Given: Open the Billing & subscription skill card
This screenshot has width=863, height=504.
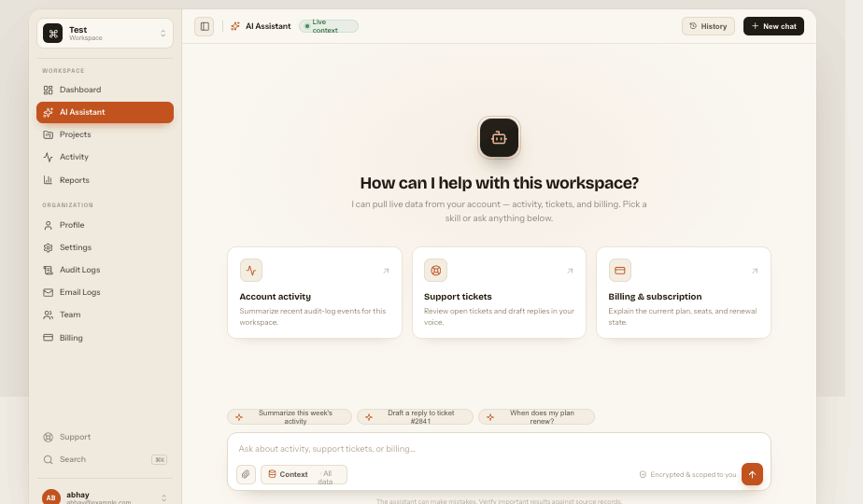Looking at the screenshot, I should tap(683, 293).
